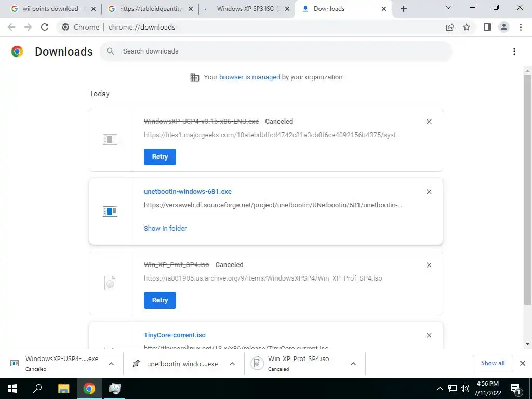The image size is (532, 399).
Task: Close the wii points download tab
Action: pyautogui.click(x=94, y=9)
